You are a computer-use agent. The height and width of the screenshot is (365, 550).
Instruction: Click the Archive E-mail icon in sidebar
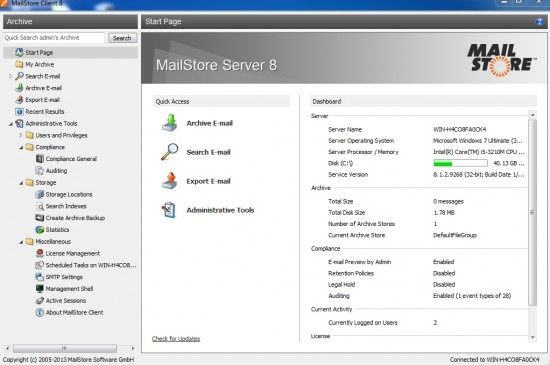pyautogui.click(x=19, y=88)
